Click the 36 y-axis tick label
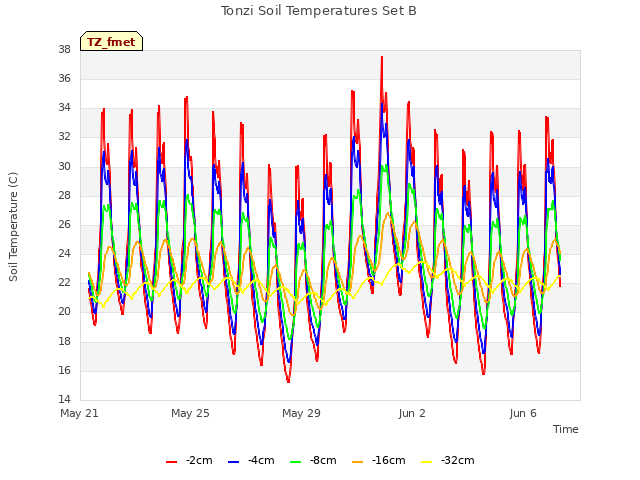The height and width of the screenshot is (480, 640). (x=64, y=79)
